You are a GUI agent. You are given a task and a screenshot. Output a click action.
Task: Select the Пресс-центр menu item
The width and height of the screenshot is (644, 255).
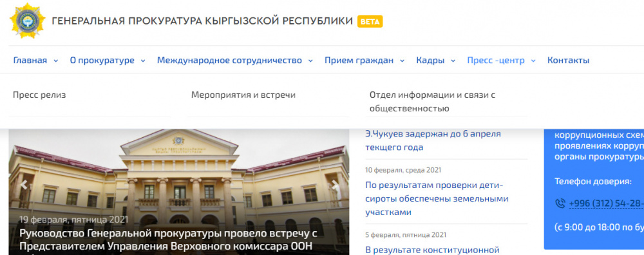[496, 61]
